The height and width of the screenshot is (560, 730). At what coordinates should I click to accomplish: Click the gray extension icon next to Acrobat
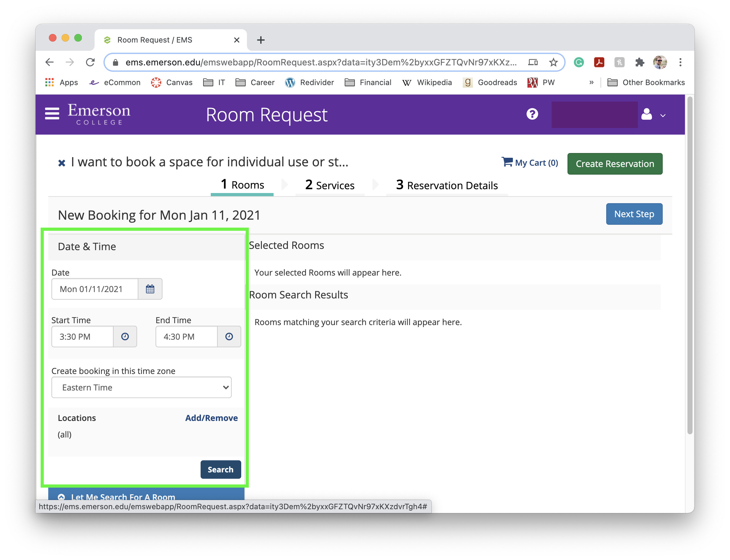coord(619,62)
